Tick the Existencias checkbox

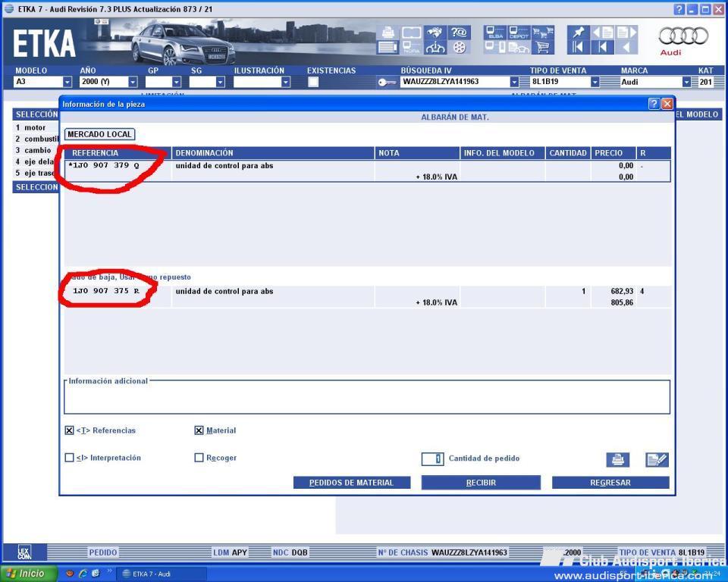click(x=313, y=82)
